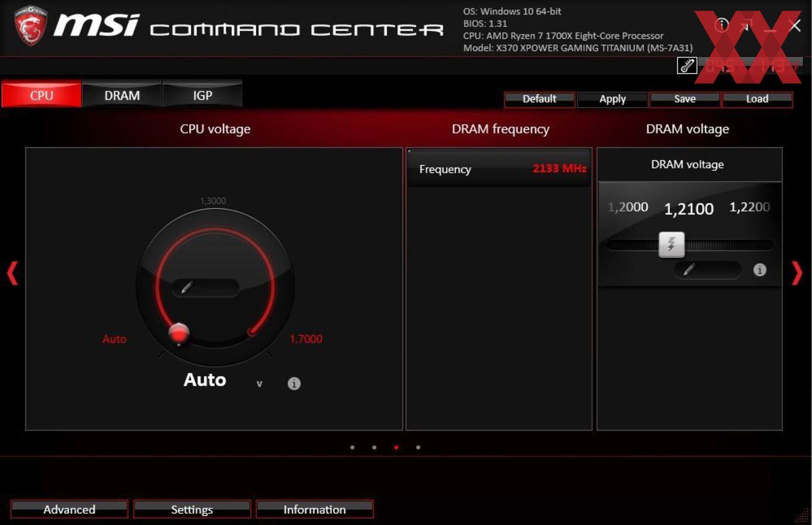Click the DRAM frequency section heading
The width and height of the screenshot is (812, 525).
pyautogui.click(x=500, y=129)
